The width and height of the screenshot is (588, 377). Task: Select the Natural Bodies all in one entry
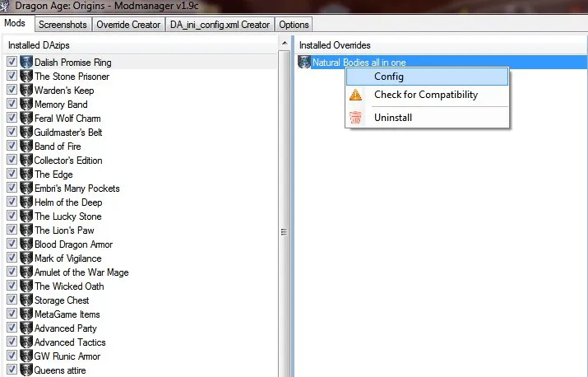[x=442, y=63]
